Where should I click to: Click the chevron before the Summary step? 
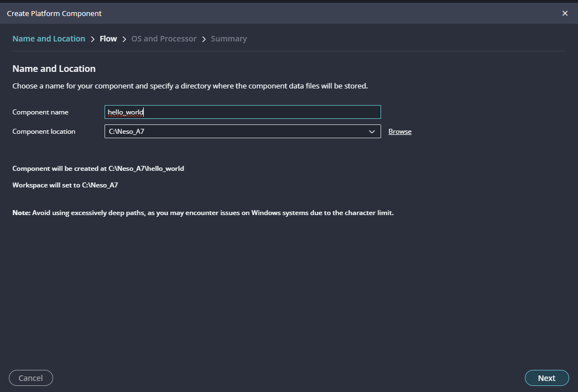tap(204, 39)
